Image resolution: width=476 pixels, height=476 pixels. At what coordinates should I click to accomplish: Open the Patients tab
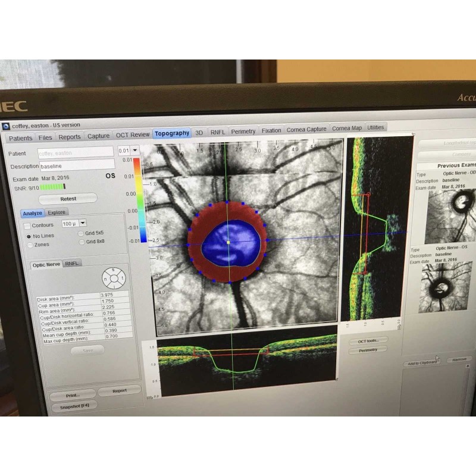(x=20, y=138)
